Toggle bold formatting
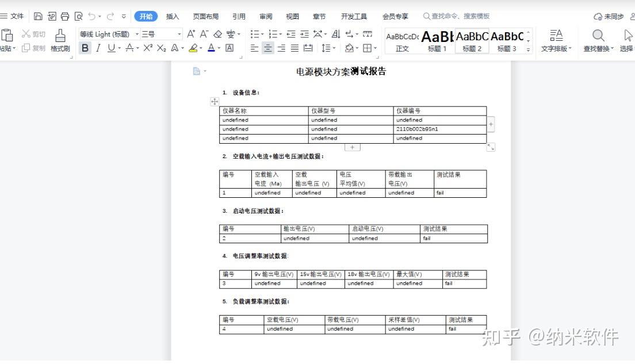Screen dimensions: 635x364 click(84, 48)
